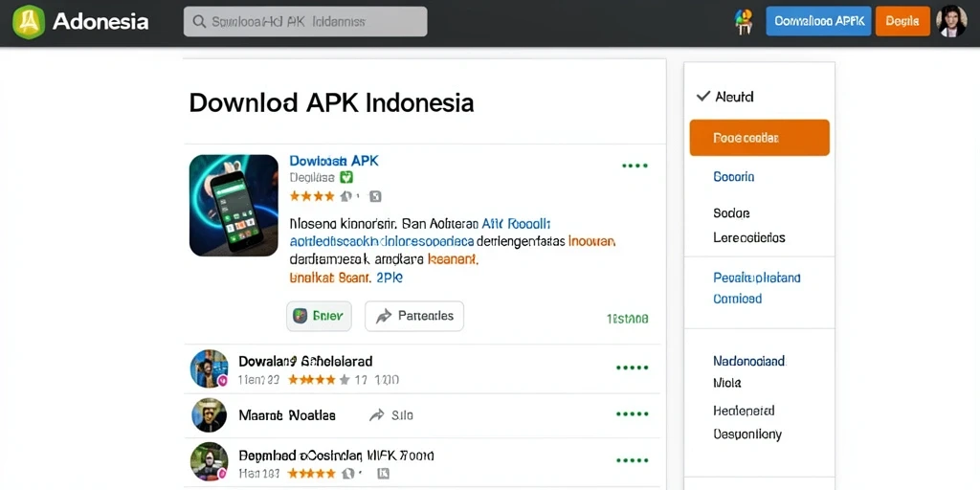The height and width of the screenshot is (490, 980).
Task: Click the green text right of share button
Action: 627,319
